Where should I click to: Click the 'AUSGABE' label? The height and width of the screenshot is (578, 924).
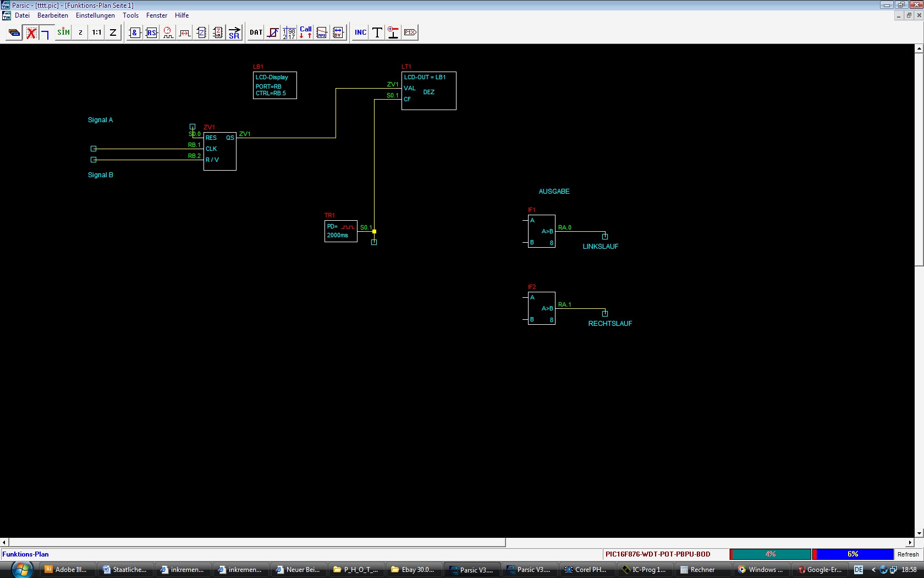pyautogui.click(x=554, y=192)
